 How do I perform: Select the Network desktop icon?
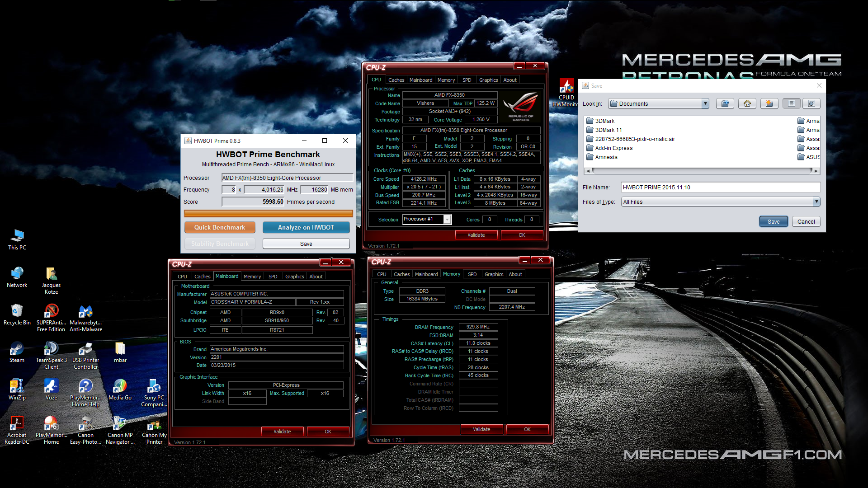point(17,277)
